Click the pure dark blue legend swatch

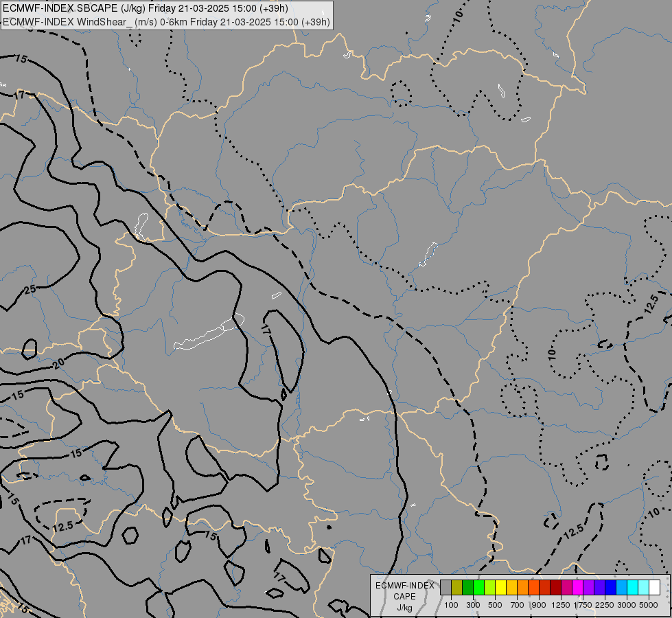pos(610,587)
